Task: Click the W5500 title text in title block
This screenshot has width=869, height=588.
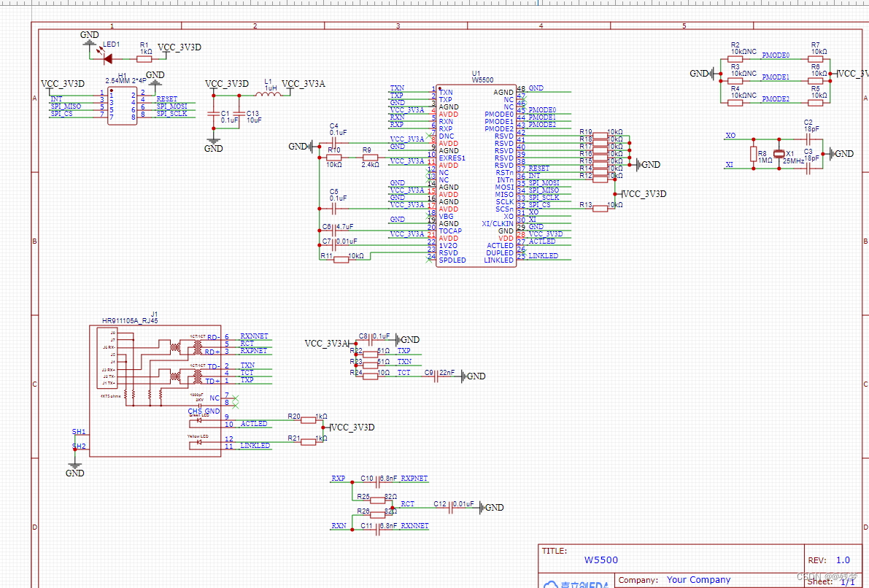Action: coord(600,560)
